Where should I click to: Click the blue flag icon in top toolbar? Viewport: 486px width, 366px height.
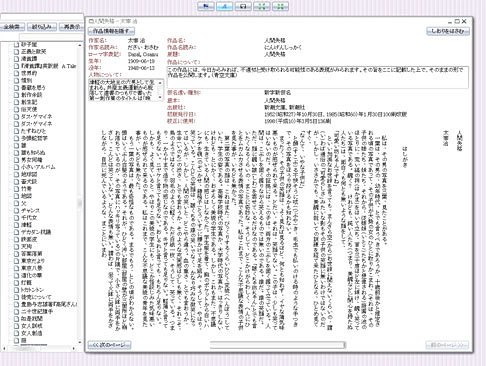click(206, 6)
